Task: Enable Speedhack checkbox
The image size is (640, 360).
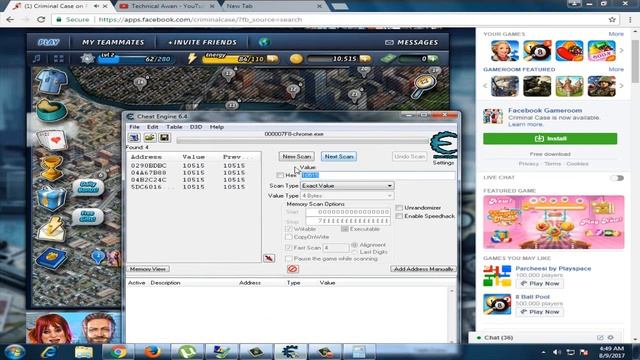Action: (399, 216)
